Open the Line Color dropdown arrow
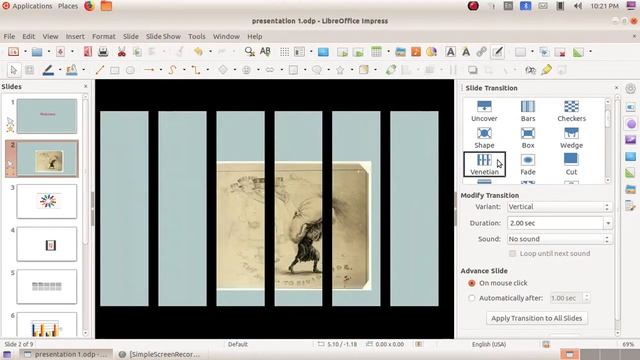This screenshot has height=360, width=640. coord(60,70)
